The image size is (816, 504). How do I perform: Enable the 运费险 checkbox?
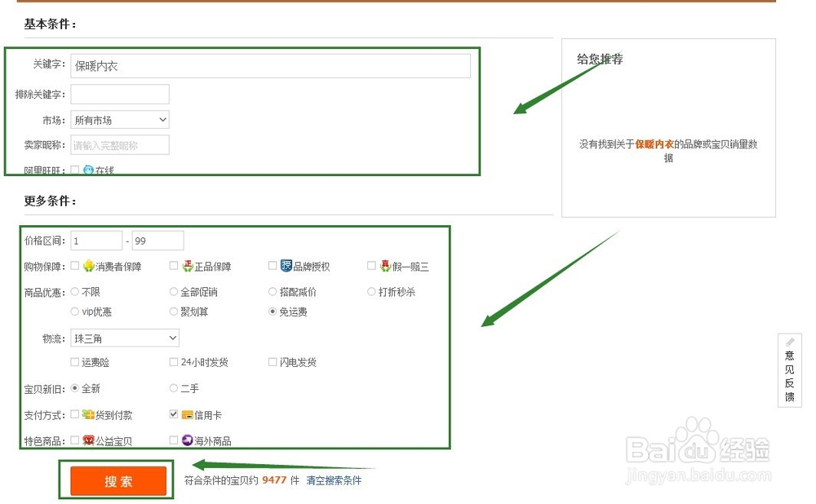pyautogui.click(x=75, y=362)
